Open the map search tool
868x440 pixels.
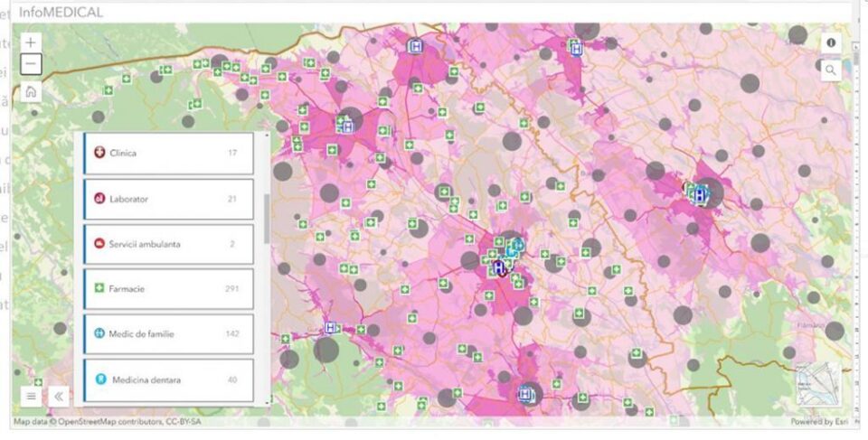pyautogui.click(x=831, y=70)
